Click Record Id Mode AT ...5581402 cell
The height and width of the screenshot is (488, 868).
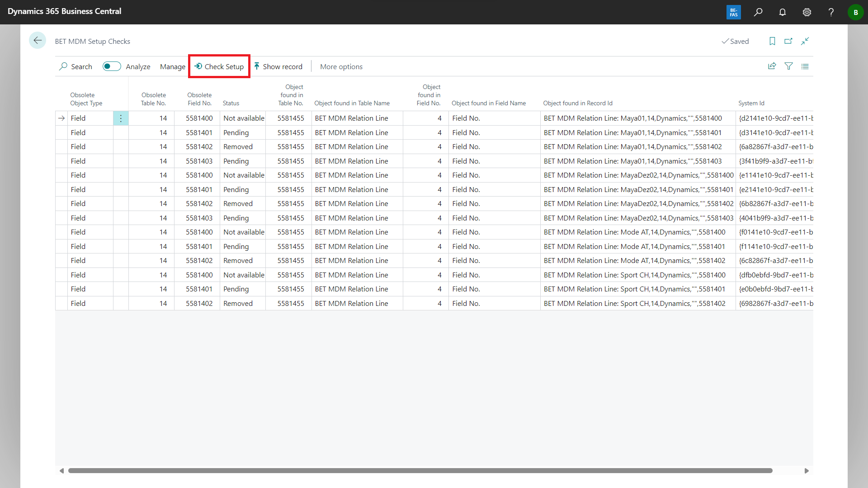pyautogui.click(x=638, y=261)
